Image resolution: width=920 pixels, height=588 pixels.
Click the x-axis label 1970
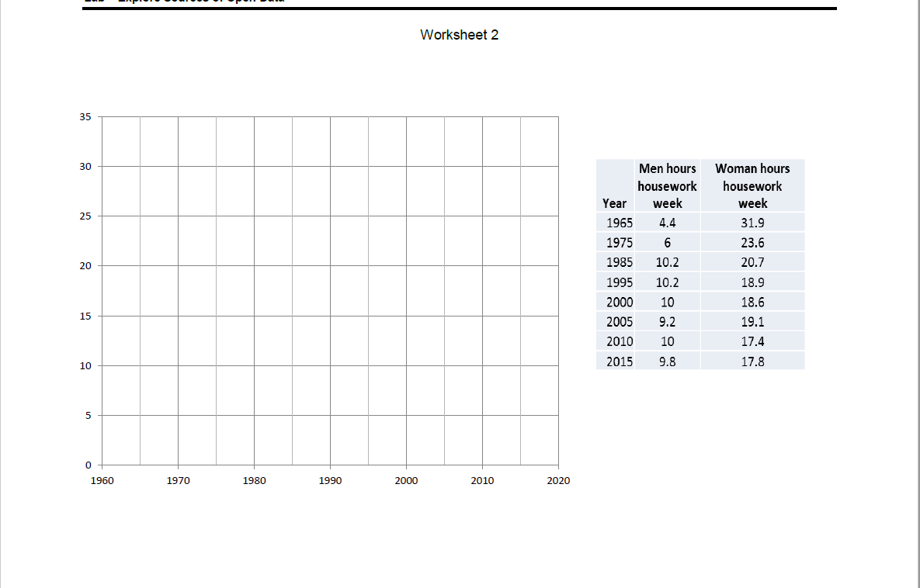(179, 481)
